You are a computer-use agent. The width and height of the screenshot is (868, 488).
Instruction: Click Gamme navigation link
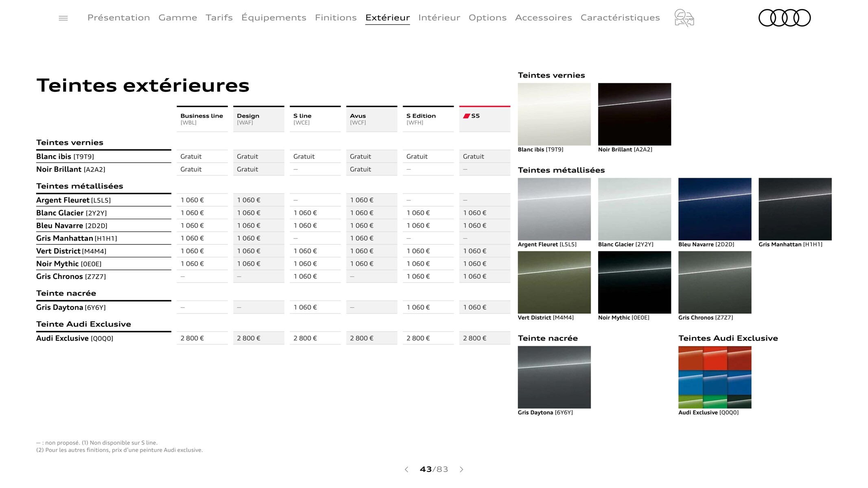[177, 18]
